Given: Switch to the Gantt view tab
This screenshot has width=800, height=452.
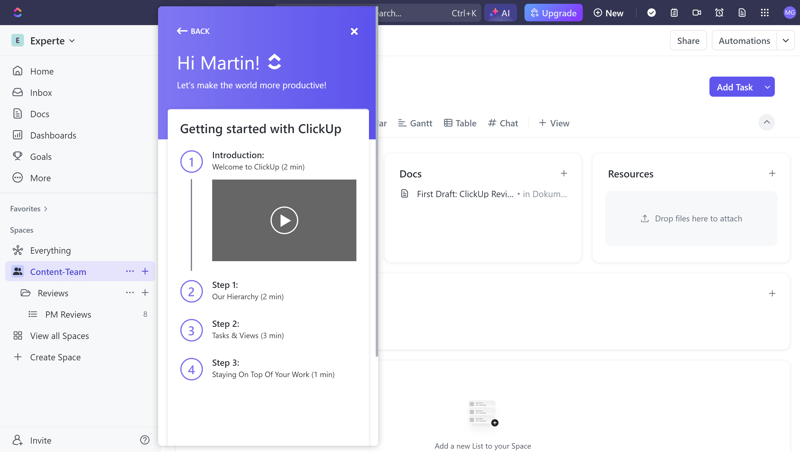Looking at the screenshot, I should pyautogui.click(x=415, y=123).
